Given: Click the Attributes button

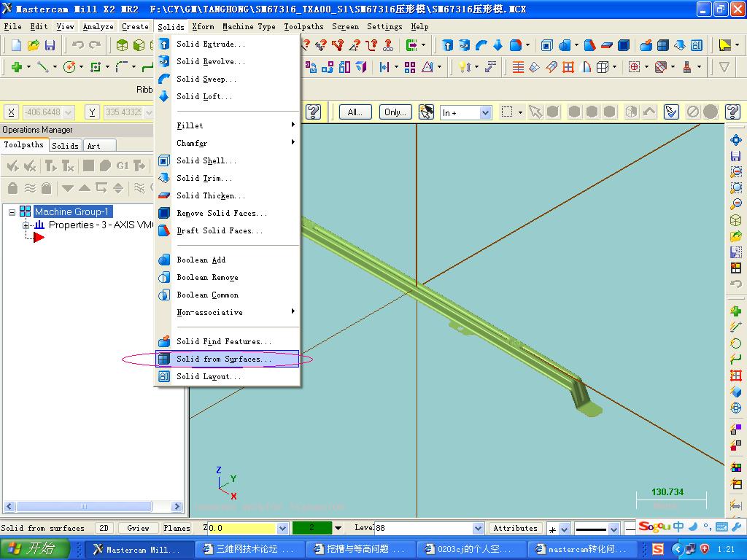Looking at the screenshot, I should coord(516,528).
